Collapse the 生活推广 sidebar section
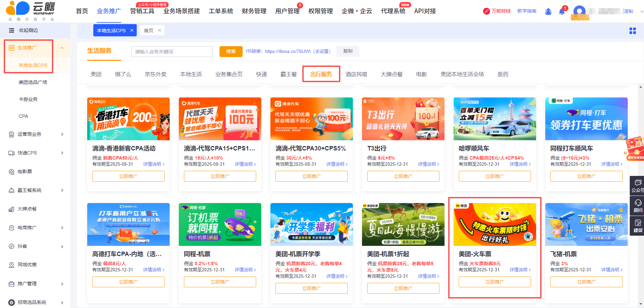Screen dimensions: 644x308 click(62, 48)
